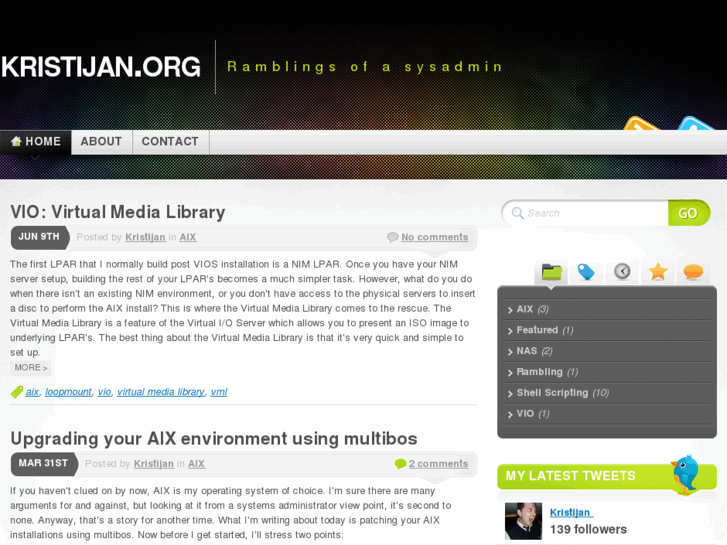Screen dimensions: 727x545
Task: Click the Ramblings of a sysadmin tagline
Action: coord(365,67)
